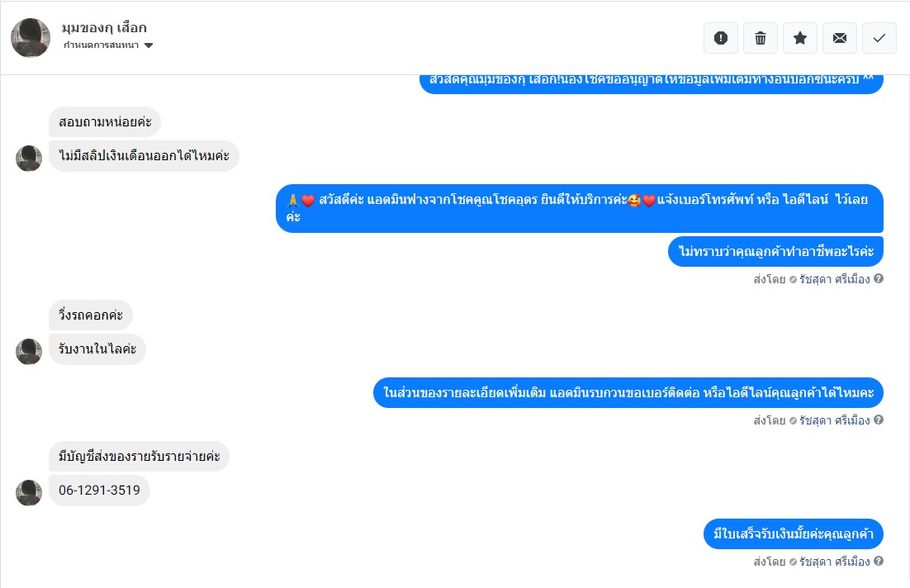Click the spam report exclamation icon
This screenshot has height=588, width=910.
721,38
